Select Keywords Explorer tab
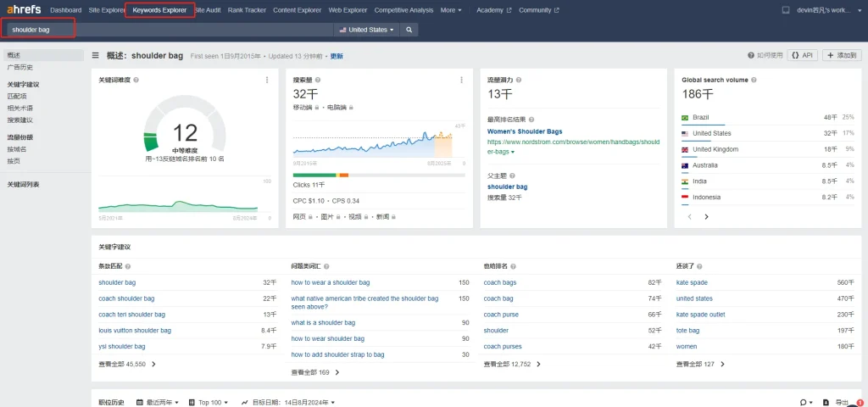Viewport: 868px width, 407px height. (x=159, y=10)
